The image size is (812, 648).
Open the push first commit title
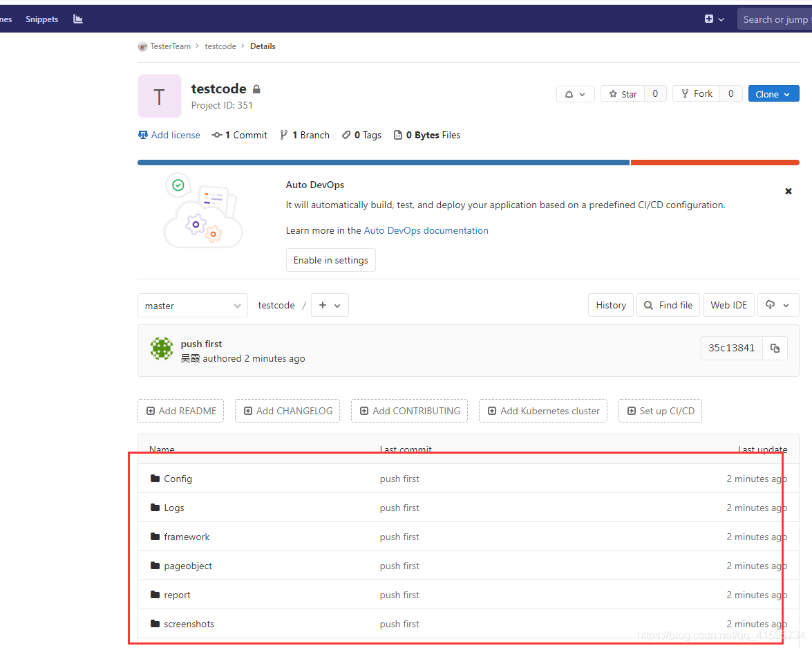pos(201,344)
